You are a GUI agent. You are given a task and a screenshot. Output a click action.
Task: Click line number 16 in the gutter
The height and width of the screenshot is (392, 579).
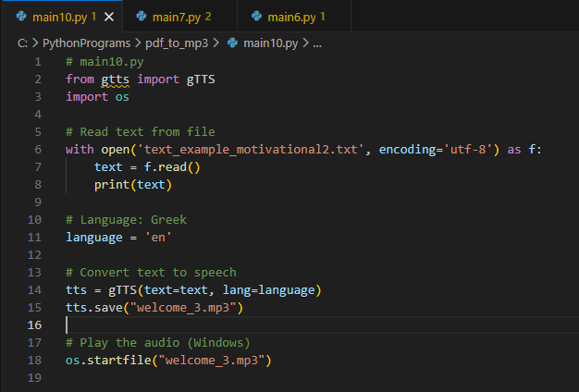(x=36, y=325)
